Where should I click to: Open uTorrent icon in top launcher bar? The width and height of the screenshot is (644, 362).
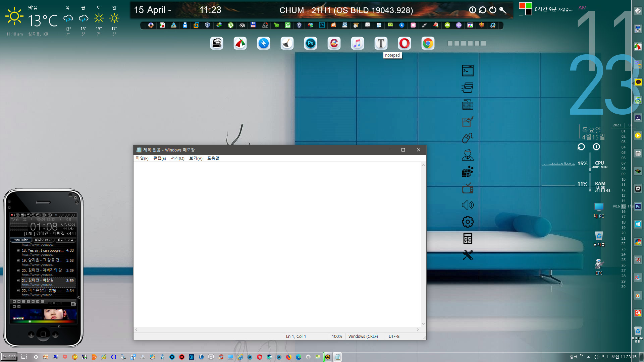point(230,25)
